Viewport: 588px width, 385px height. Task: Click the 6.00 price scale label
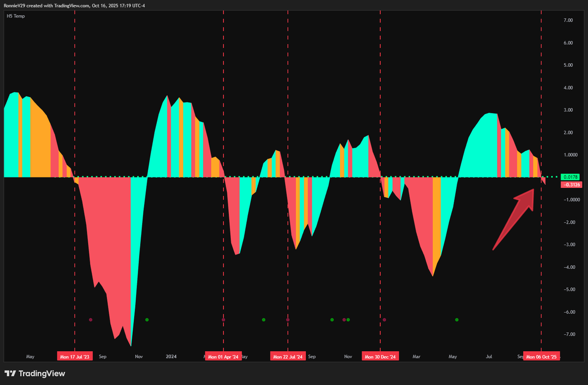pos(568,43)
